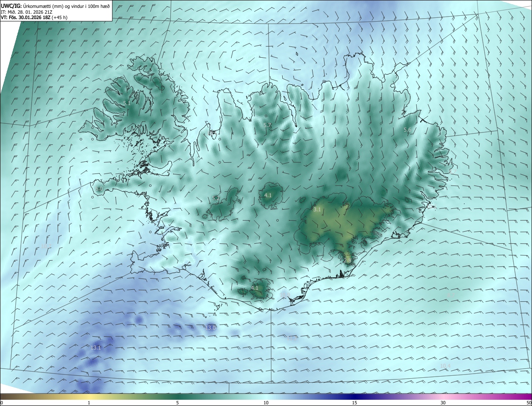This screenshot has height=406, width=532.
Task: Click the 5.0 value on Snæfellsnes peninsula
Action: point(99,189)
